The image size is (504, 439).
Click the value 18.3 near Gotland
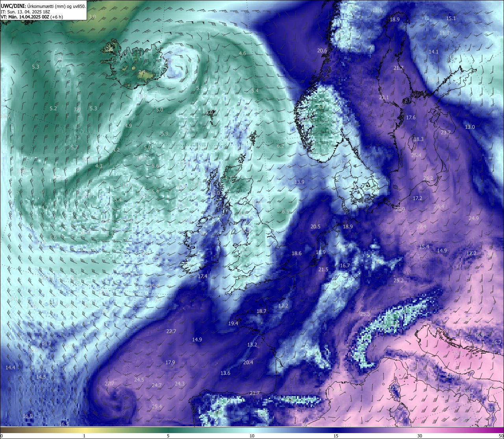coord(419,139)
